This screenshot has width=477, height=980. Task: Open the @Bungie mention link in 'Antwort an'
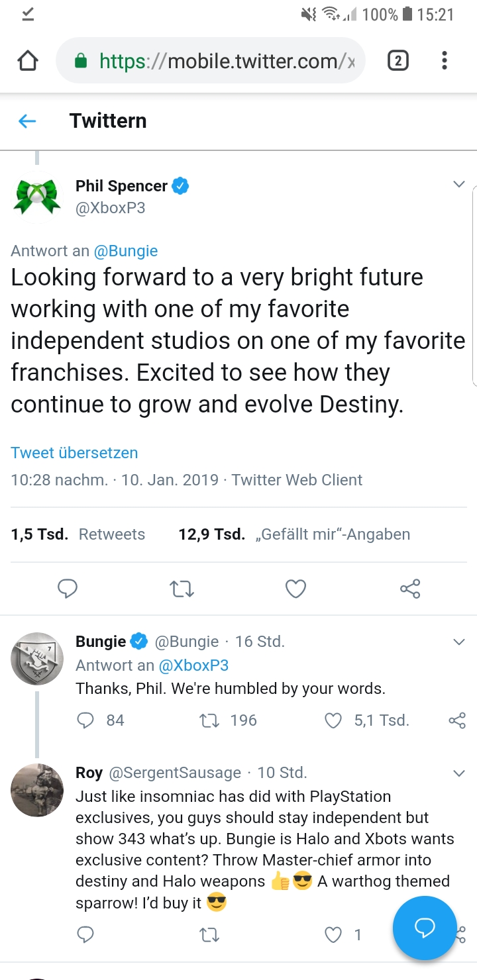tap(126, 251)
